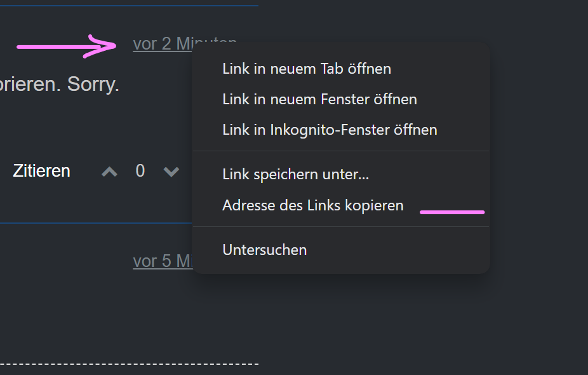Viewport: 588px width, 375px height.
Task: Select "Adresse des Links kopieren"
Action: click(x=313, y=205)
